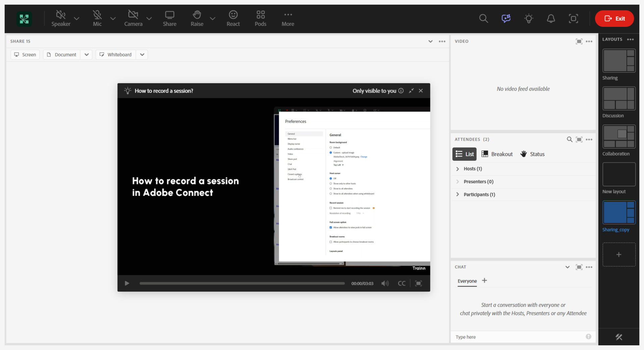This screenshot has height=350, width=644.
Task: Open the Layouts panel options menu
Action: tap(630, 39)
